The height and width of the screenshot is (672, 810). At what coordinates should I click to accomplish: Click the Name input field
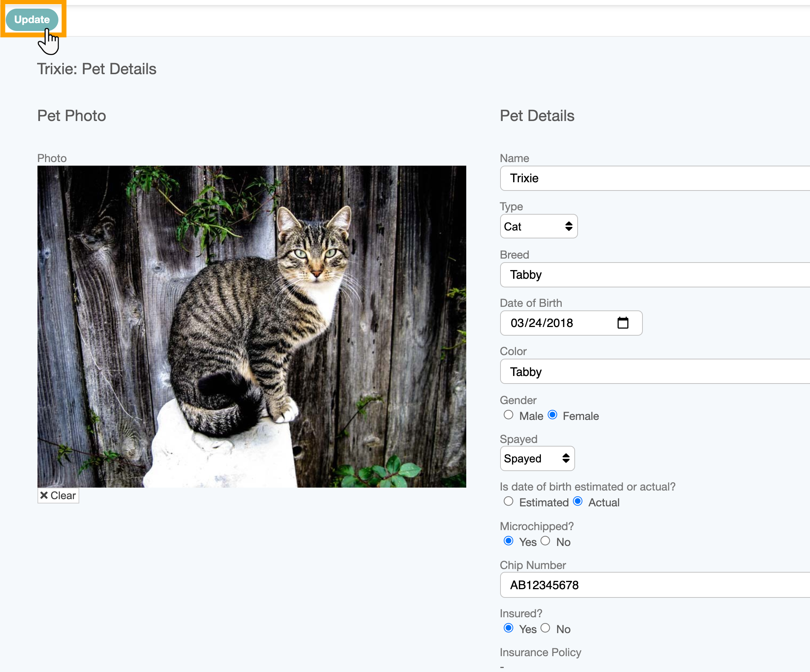pos(655,178)
